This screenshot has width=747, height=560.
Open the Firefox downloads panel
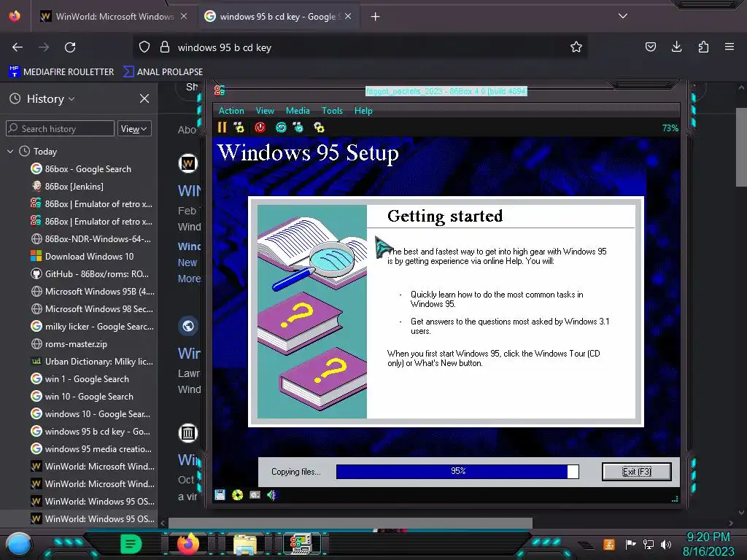(x=676, y=47)
